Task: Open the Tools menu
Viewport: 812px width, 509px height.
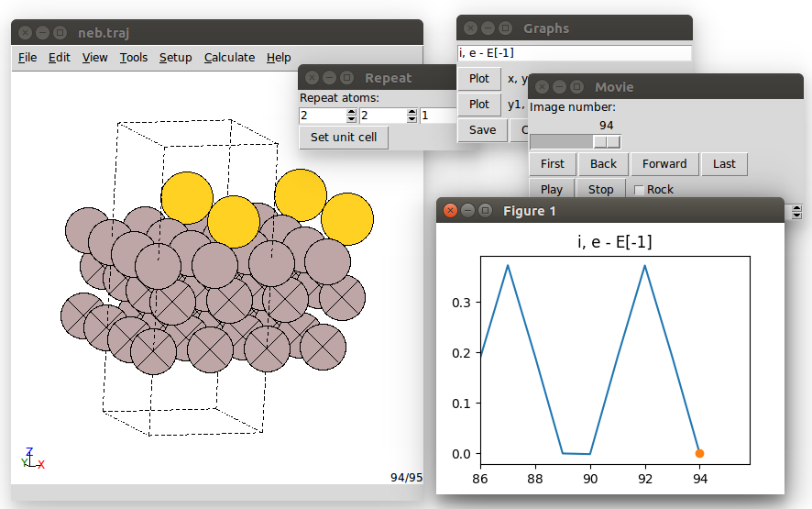Action: coord(133,57)
